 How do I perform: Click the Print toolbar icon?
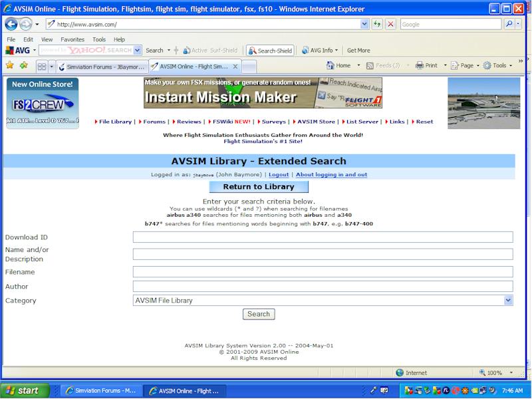pos(426,66)
